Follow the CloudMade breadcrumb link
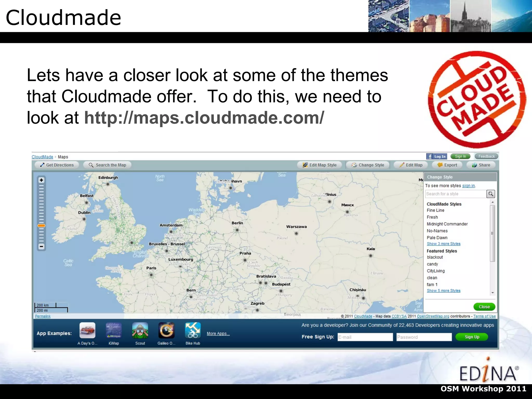Image resolution: width=532 pixels, height=399 pixels. pyautogui.click(x=42, y=157)
